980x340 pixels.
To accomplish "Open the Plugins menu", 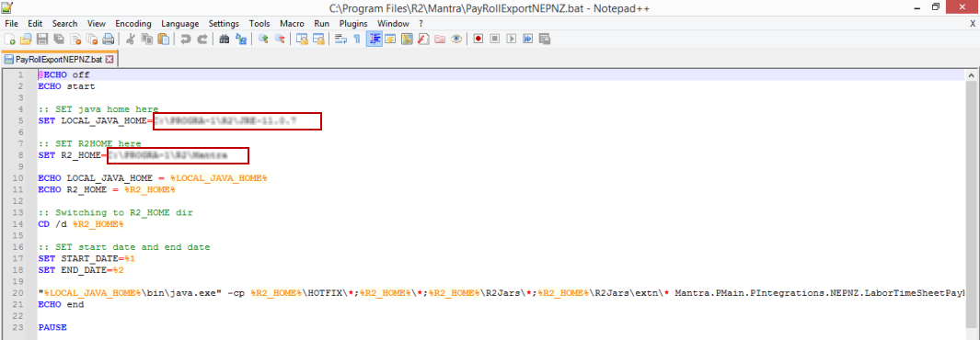I will 353,24.
